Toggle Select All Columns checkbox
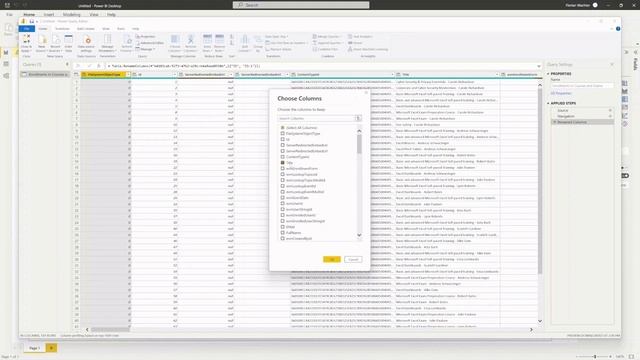Screen dimensions: 640x360 click(282, 128)
